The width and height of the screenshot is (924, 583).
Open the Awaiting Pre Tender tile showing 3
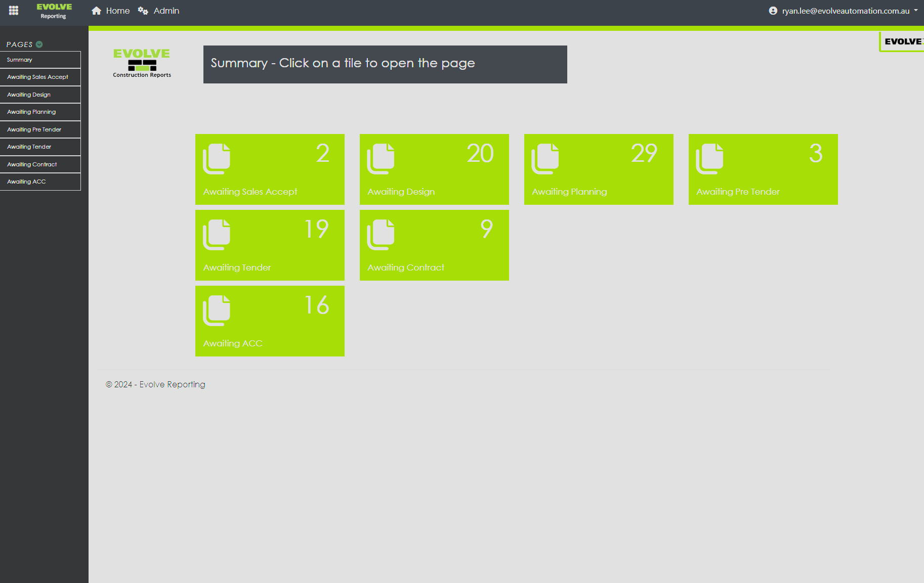[x=763, y=169]
